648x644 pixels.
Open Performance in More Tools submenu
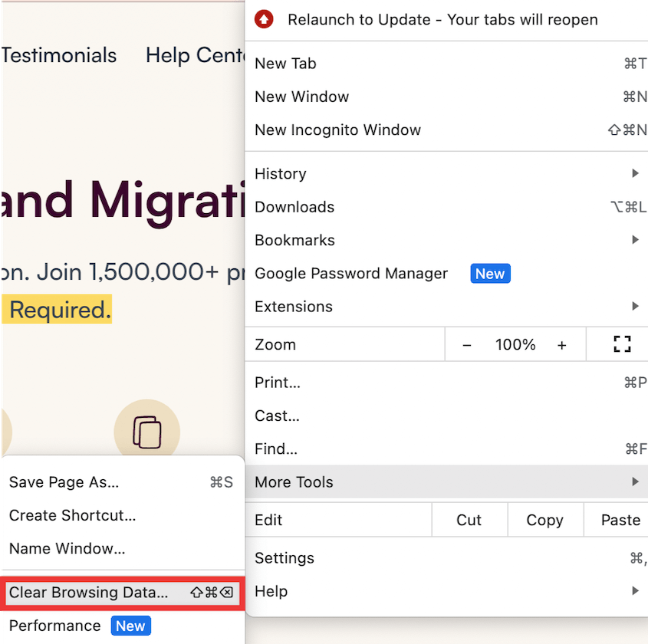click(123, 626)
